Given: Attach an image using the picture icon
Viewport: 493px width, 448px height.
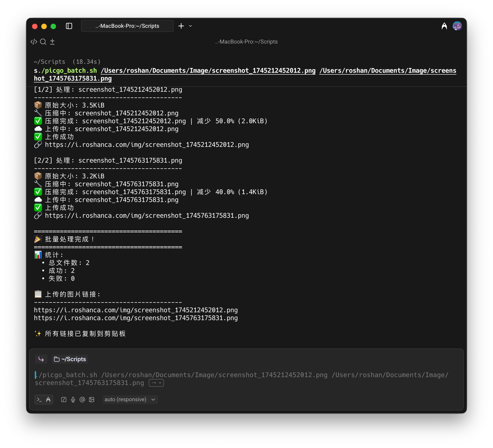Looking at the screenshot, I should point(92,400).
